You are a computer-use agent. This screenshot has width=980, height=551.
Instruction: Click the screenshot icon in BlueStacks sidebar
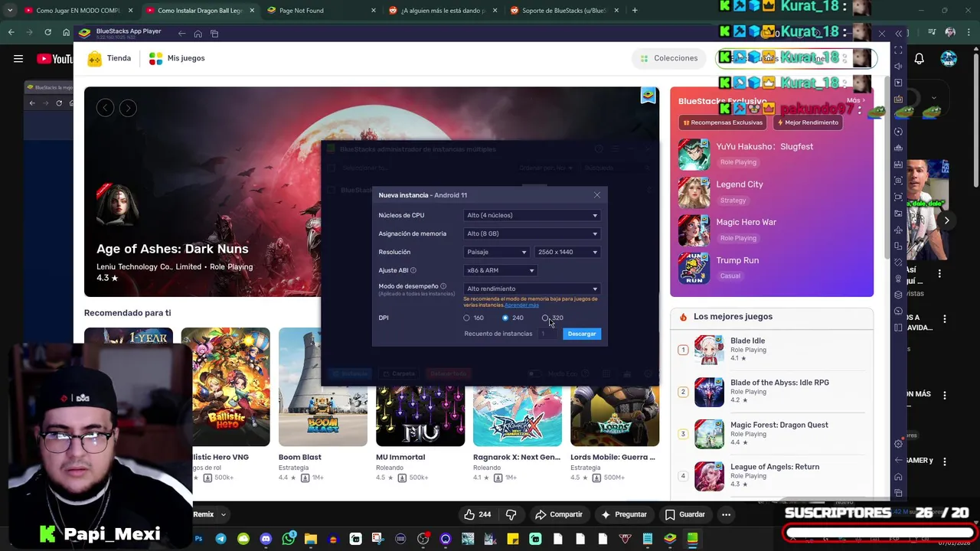[899, 181]
